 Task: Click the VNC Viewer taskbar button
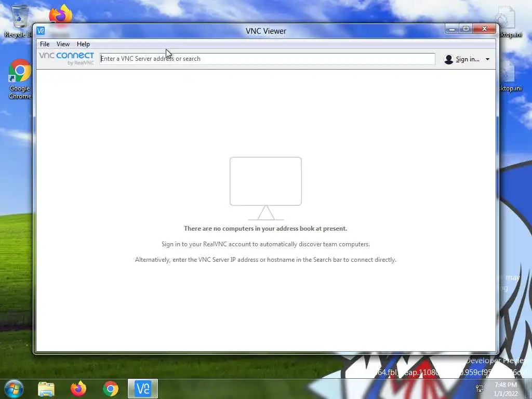pyautogui.click(x=143, y=389)
